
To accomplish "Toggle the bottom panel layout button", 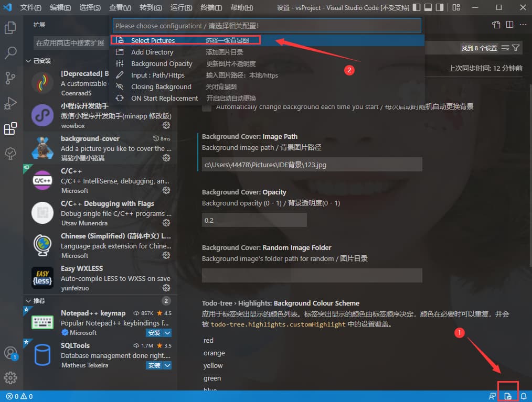I will 428,8.
